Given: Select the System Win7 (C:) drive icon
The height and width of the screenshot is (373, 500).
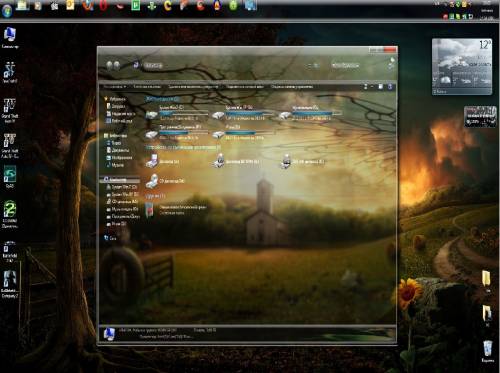Looking at the screenshot, I should click(x=152, y=115).
